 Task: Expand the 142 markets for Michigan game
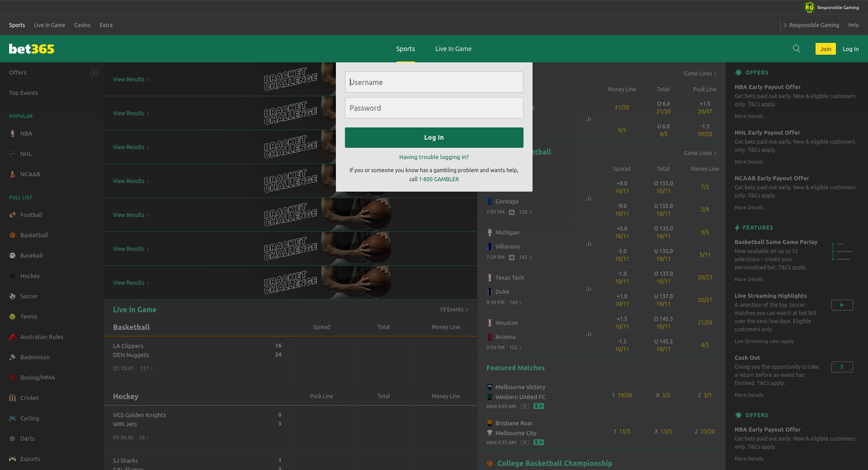click(x=525, y=258)
